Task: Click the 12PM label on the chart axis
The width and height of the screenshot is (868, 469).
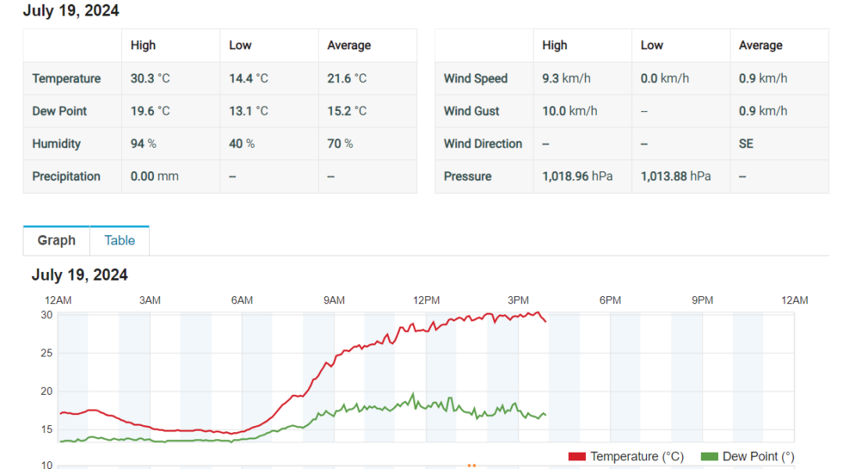Action: point(426,300)
